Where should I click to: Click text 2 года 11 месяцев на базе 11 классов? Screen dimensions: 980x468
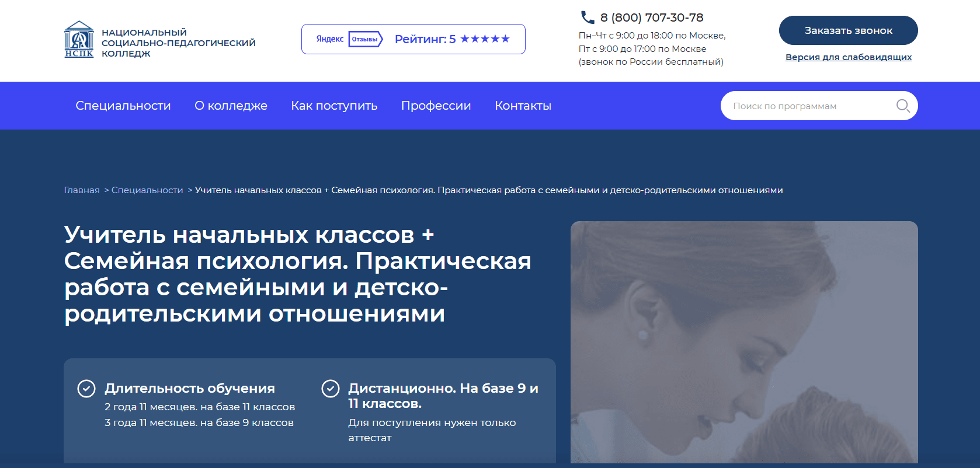200,407
